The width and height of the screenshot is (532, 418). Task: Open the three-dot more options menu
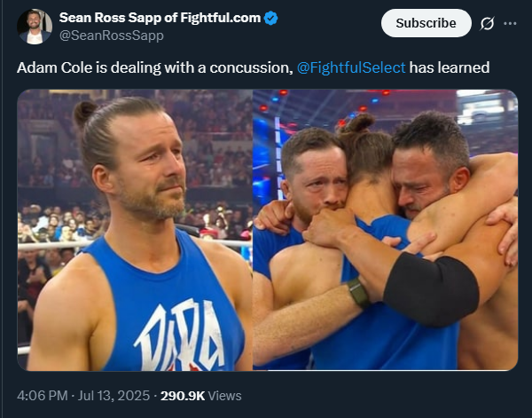coord(510,23)
